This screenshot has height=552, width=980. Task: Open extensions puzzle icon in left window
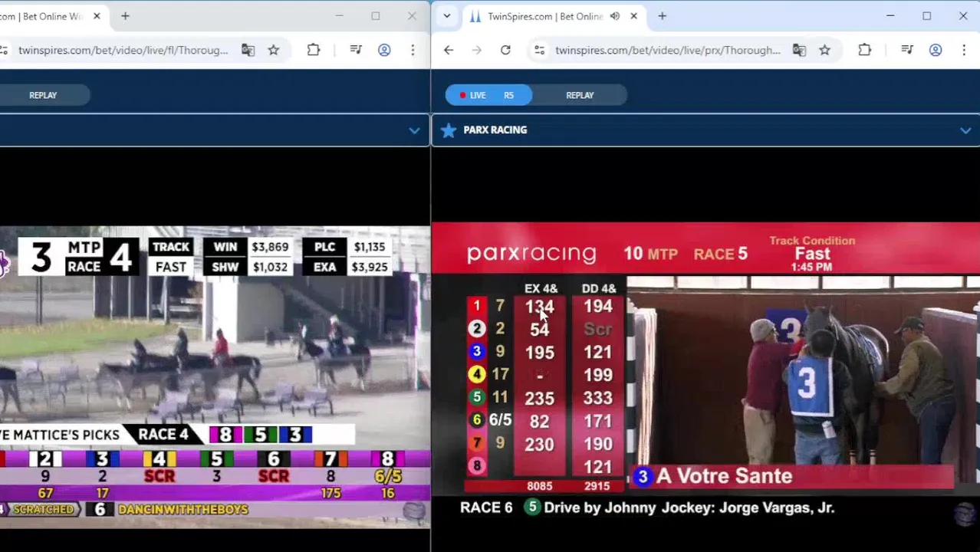click(x=314, y=50)
